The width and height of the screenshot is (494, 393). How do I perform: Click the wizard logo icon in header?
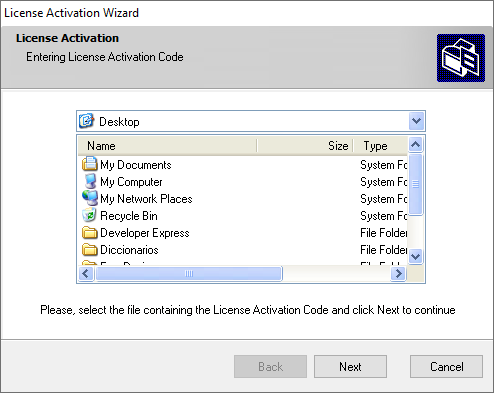461,58
